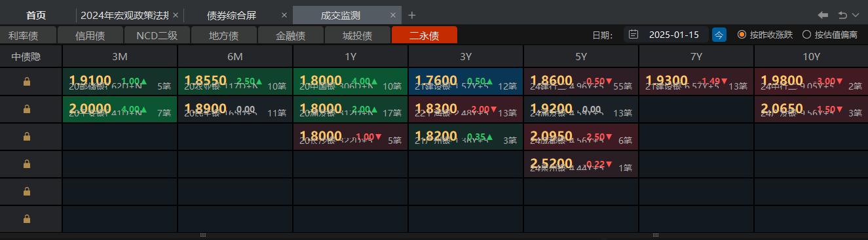Open the 1.9200 cell under 5Y
The height and width of the screenshot is (240, 868).
[581, 109]
